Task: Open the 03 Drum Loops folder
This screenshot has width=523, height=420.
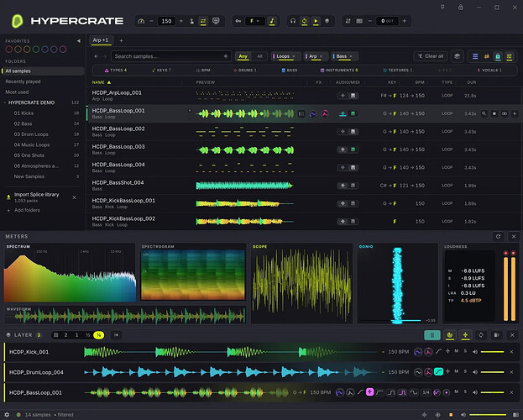Action: click(31, 134)
